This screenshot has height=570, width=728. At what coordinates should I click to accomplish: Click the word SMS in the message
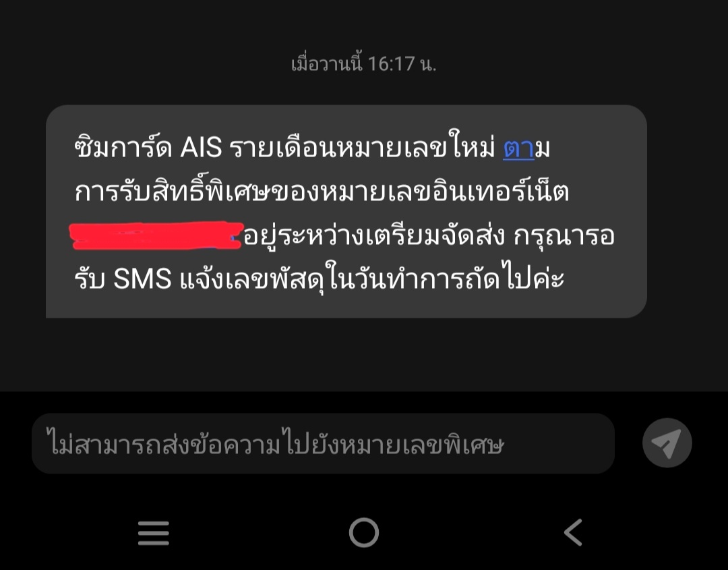(x=142, y=279)
